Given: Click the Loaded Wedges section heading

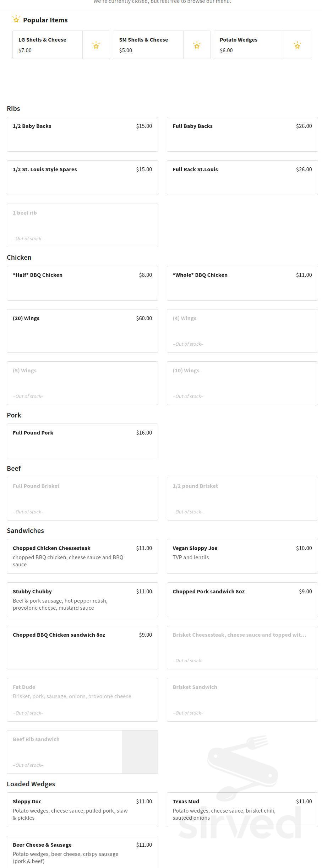Looking at the screenshot, I should tap(31, 784).
